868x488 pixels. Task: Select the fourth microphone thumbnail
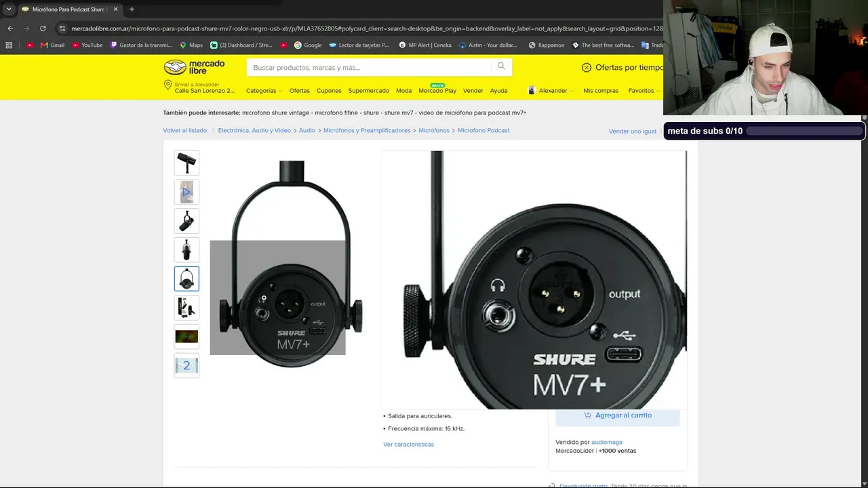pos(186,250)
